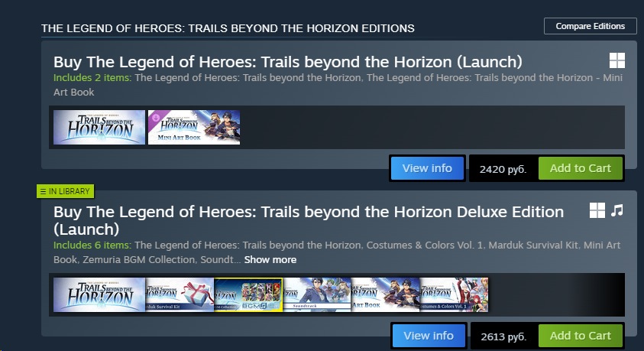This screenshot has width=644, height=351.
Task: Open the Marduk Survival Kit thumbnail
Action: click(180, 294)
